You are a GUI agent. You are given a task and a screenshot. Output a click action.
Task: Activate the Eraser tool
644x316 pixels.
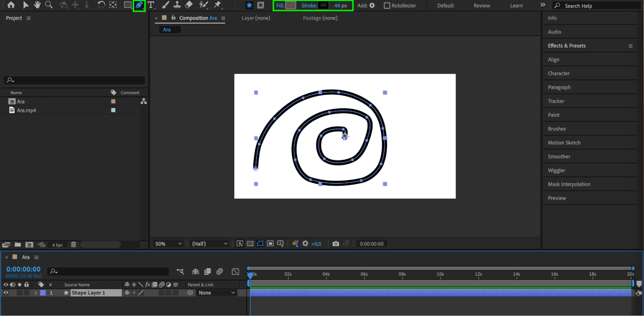pyautogui.click(x=189, y=5)
